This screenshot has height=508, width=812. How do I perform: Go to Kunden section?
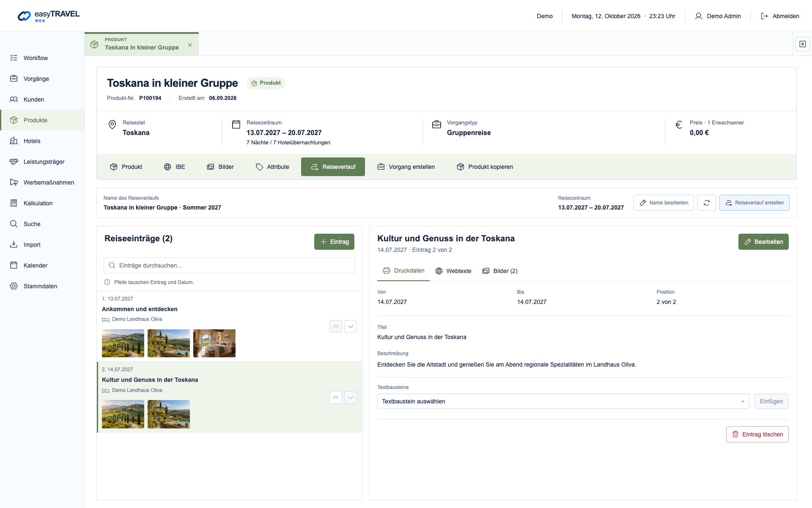42,99
